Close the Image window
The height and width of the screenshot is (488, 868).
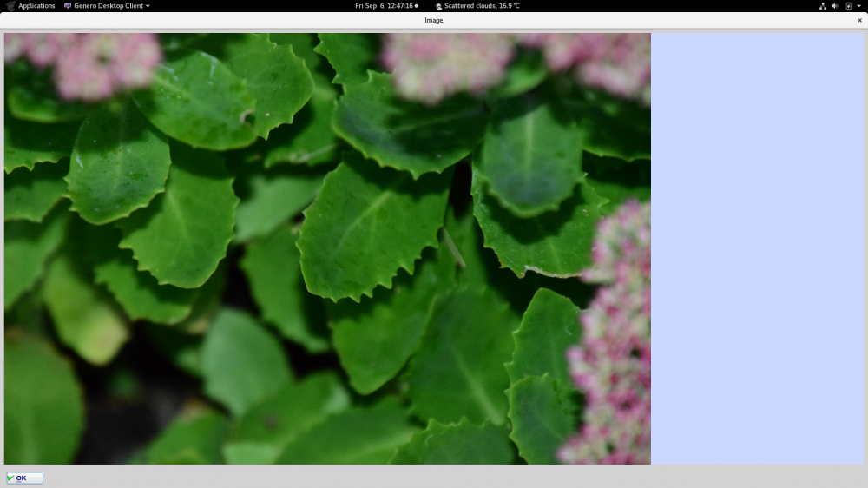(859, 21)
